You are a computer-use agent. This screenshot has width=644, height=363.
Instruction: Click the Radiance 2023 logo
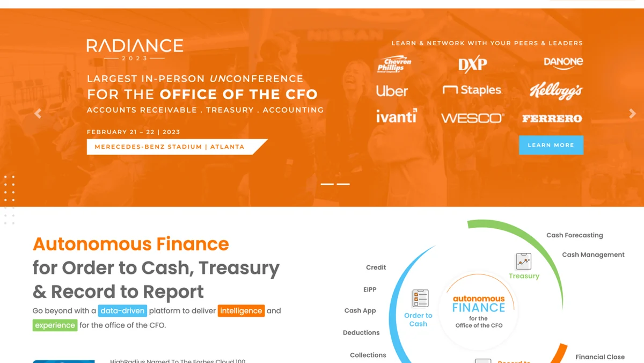click(135, 49)
